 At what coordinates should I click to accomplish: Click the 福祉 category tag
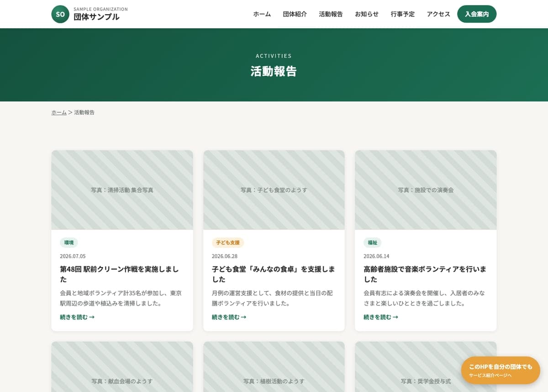[373, 243]
